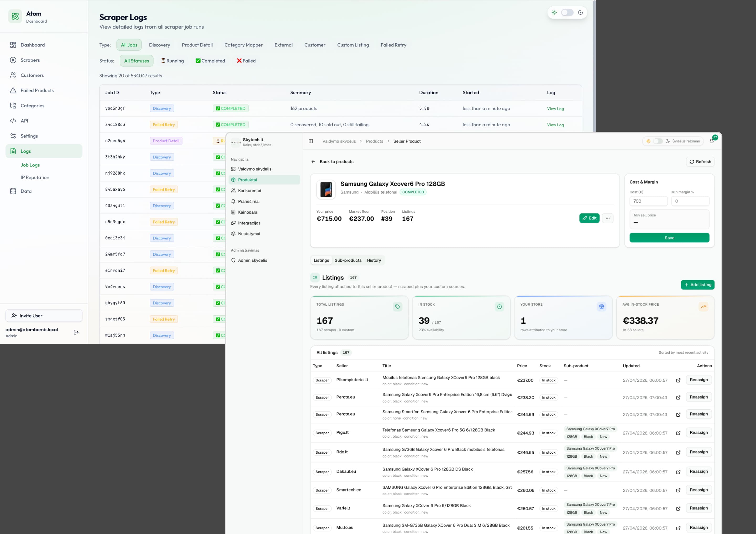Open external link for Pigu.lt listing
The image size is (756, 534).
(678, 433)
